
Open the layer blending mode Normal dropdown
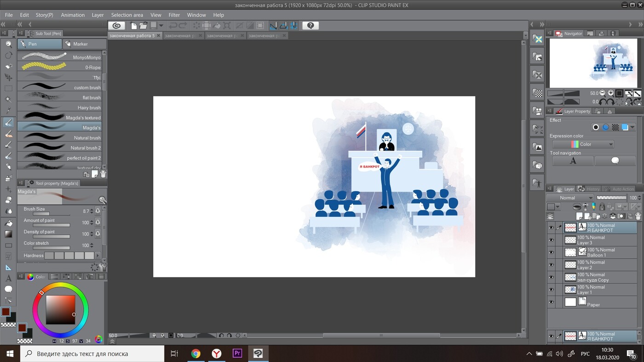pos(570,198)
